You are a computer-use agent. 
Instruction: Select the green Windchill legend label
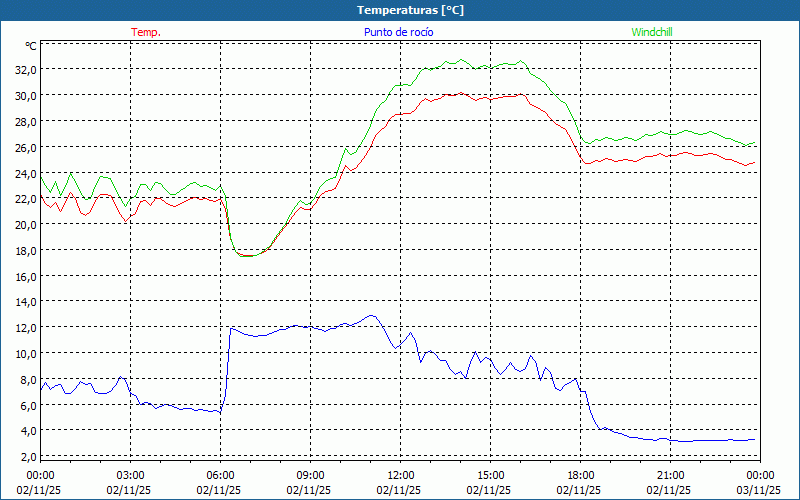(x=652, y=32)
